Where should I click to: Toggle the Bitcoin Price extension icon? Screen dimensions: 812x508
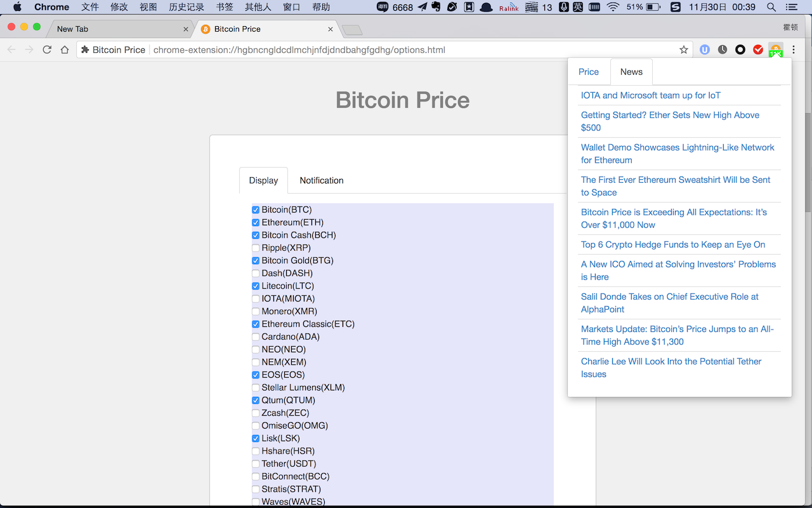click(x=776, y=50)
